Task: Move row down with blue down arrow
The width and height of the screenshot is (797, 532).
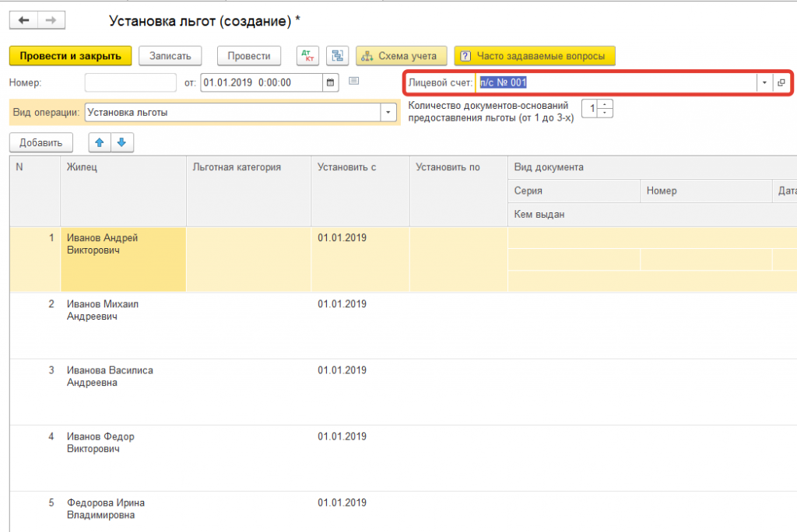Action: pyautogui.click(x=122, y=143)
